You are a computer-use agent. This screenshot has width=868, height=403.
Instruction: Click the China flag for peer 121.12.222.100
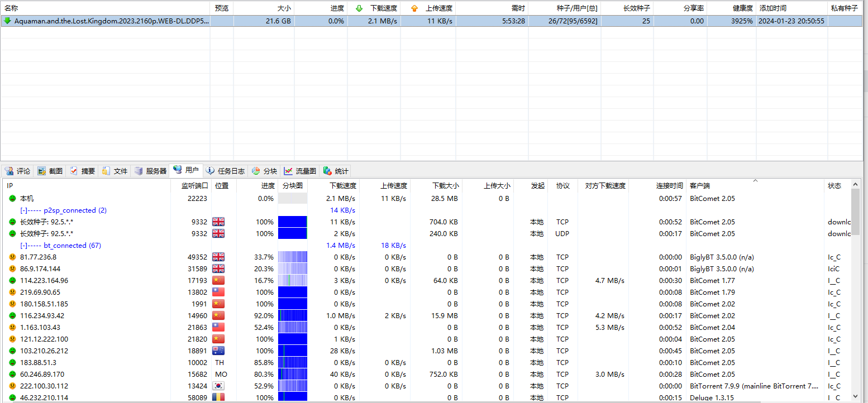(x=218, y=339)
